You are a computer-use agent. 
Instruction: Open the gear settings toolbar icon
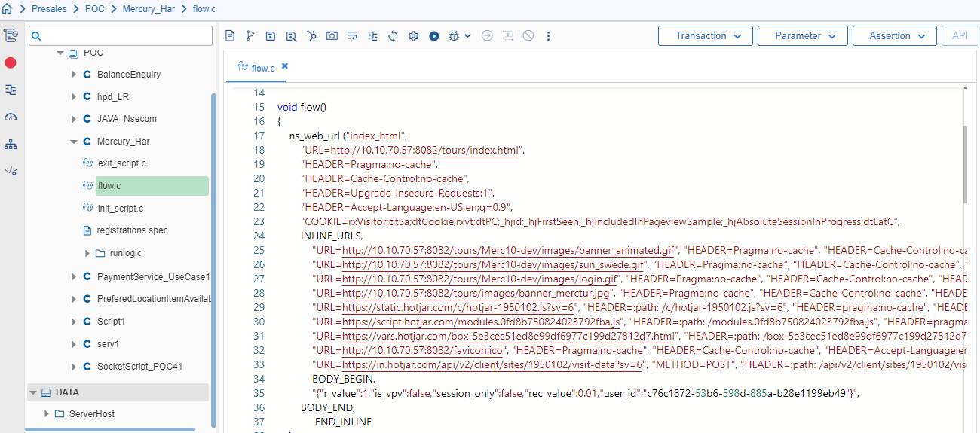[x=413, y=35]
